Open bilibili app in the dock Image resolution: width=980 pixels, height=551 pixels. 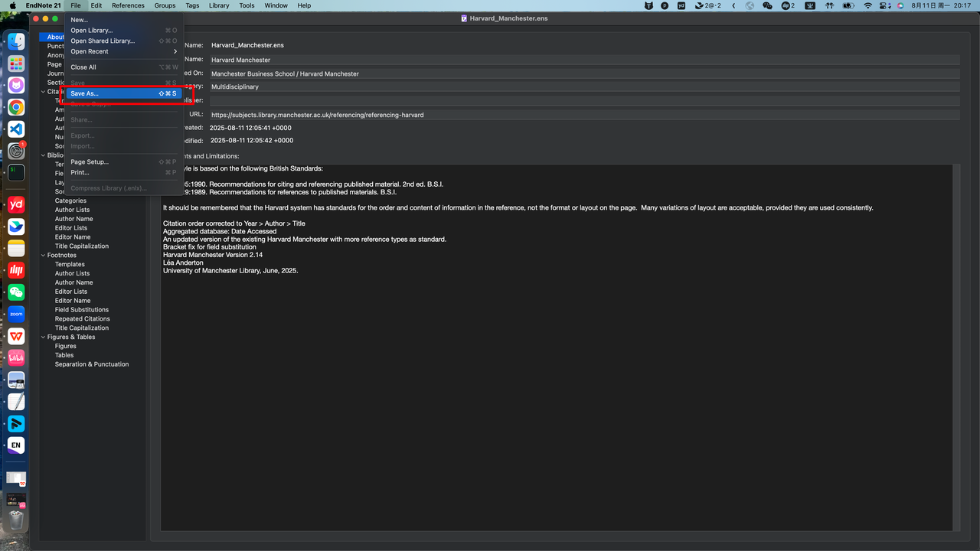point(16,357)
